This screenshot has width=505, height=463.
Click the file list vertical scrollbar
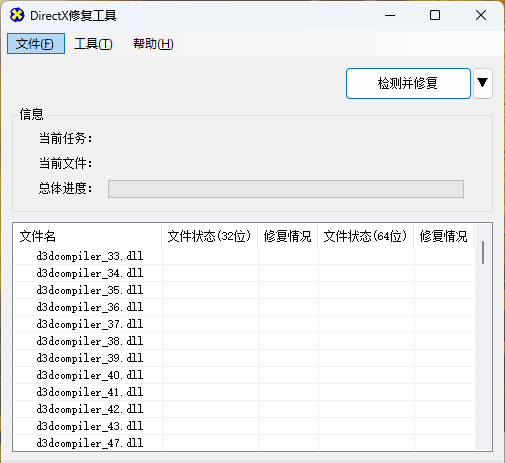483,252
